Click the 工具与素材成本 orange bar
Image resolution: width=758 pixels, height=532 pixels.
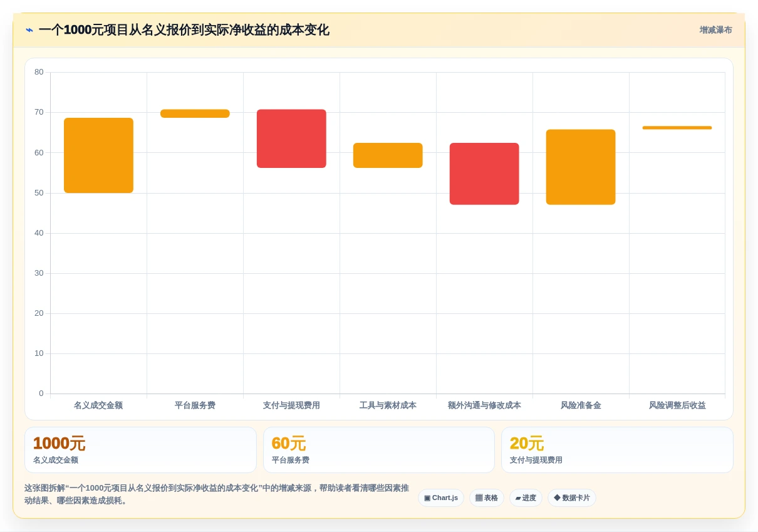click(388, 155)
